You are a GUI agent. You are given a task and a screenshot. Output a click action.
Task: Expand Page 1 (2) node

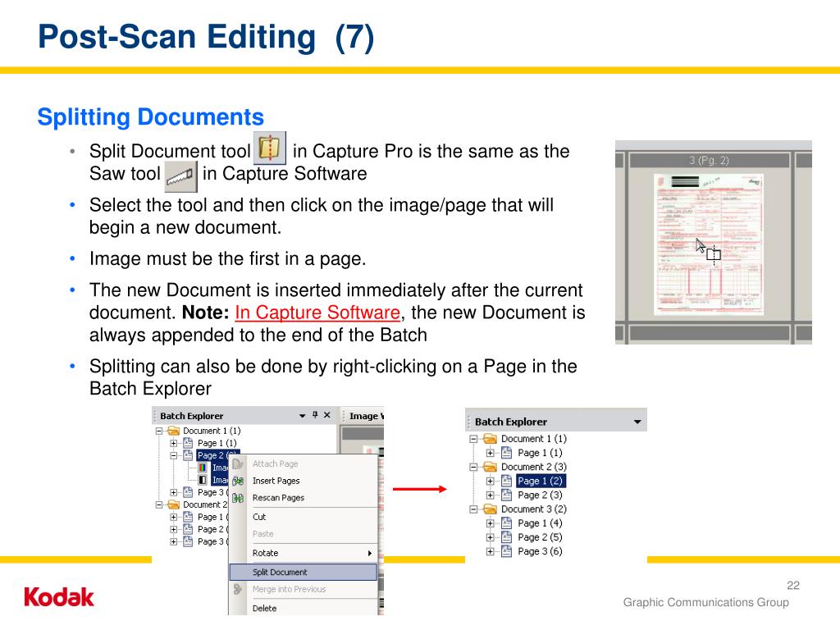click(490, 481)
